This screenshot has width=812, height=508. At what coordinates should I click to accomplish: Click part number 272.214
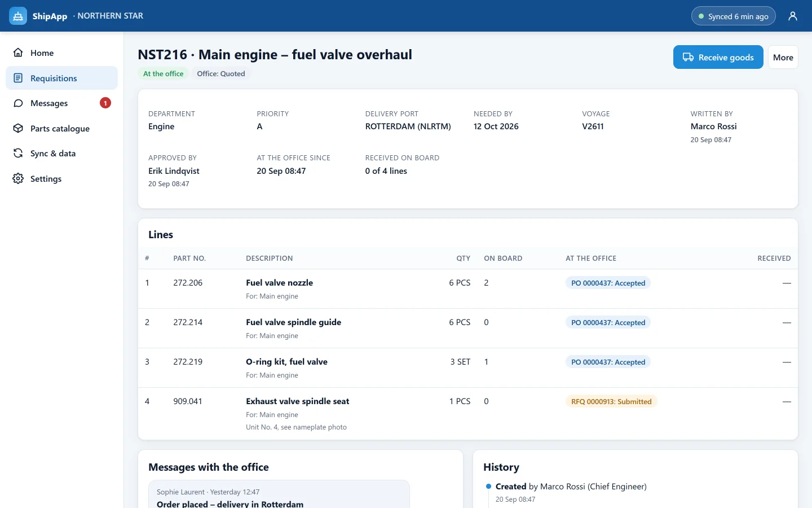tap(188, 322)
